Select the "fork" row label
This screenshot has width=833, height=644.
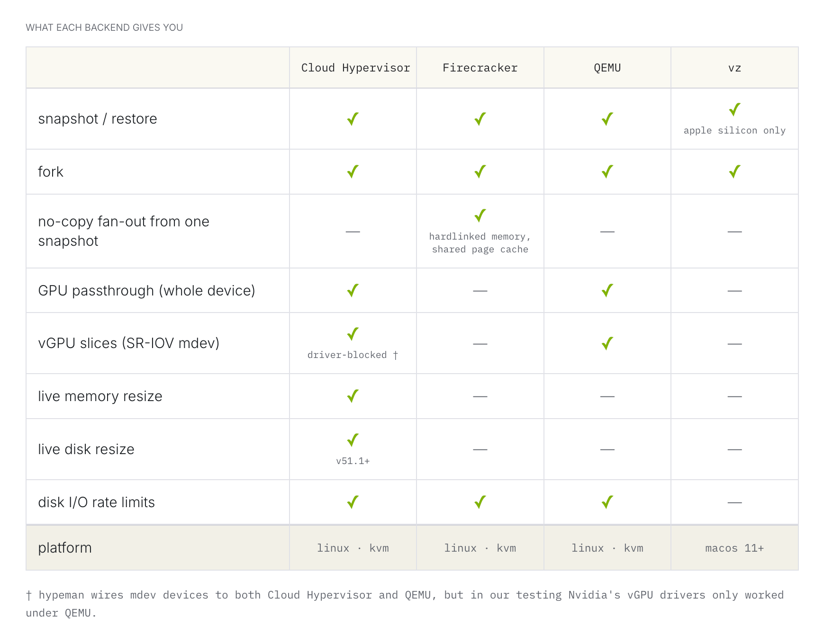[51, 171]
